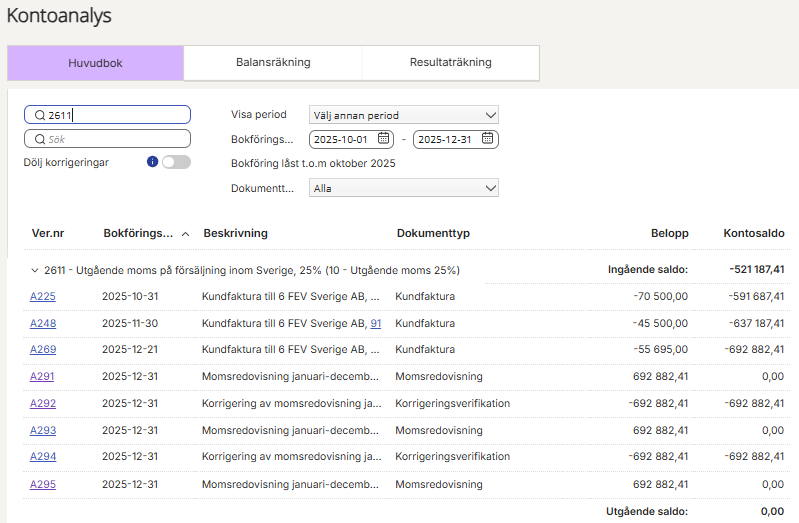
Task: Select the Ingående saldo value -521 187,41
Action: tap(757, 269)
